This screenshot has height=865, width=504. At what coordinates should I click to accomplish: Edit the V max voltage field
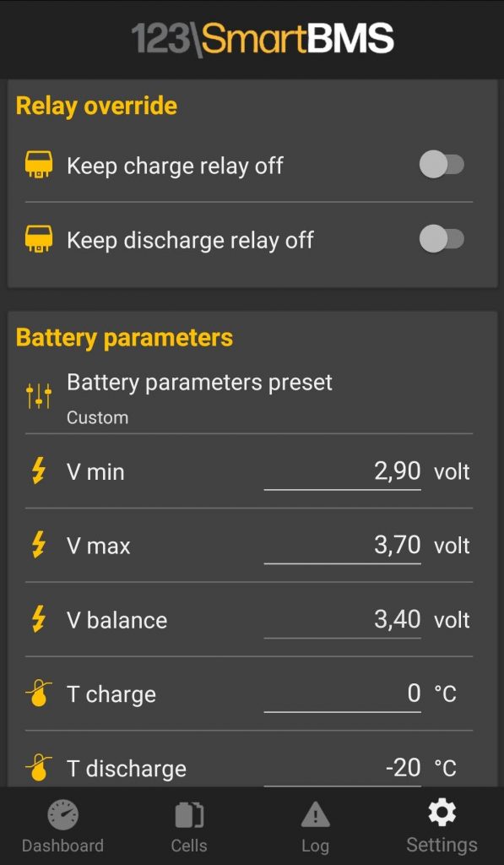click(343, 547)
